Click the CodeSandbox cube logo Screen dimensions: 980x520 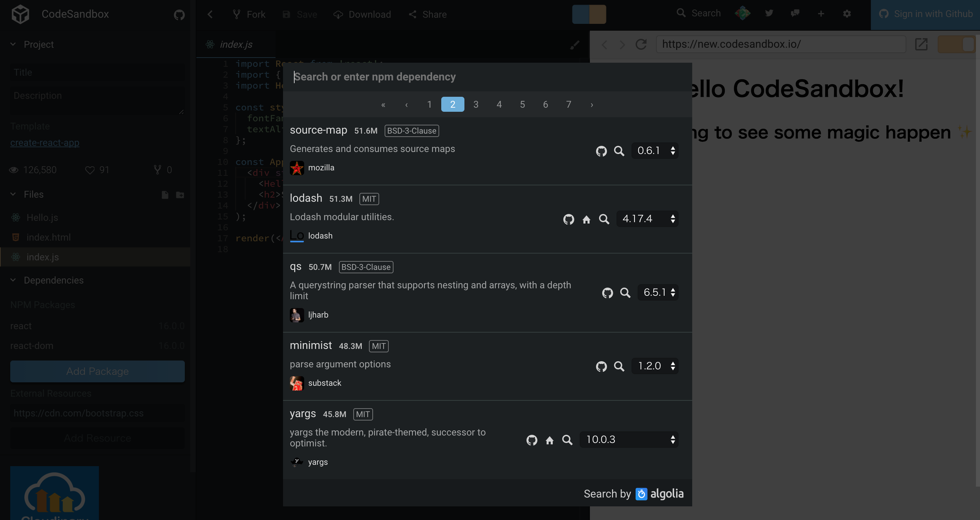(x=20, y=14)
